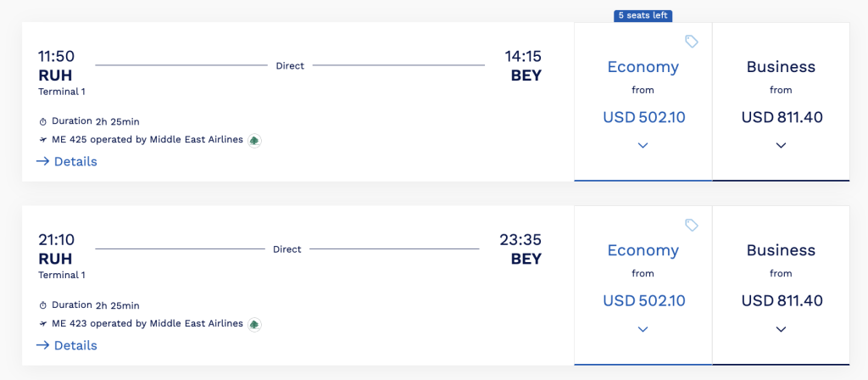The width and height of the screenshot is (868, 380).
Task: Choose USD 811.40 Business price for 11:50 flight
Action: 782,117
